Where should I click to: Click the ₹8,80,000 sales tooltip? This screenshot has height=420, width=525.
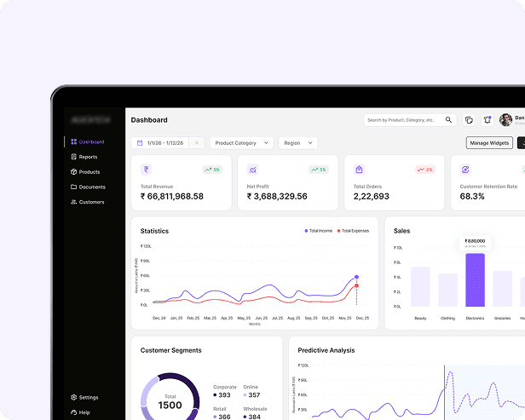[475, 243]
